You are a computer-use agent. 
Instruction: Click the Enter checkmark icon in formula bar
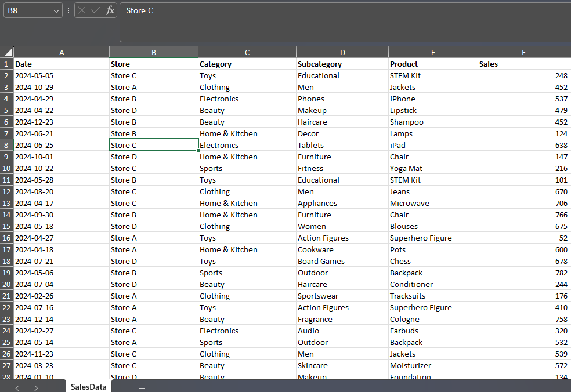96,10
